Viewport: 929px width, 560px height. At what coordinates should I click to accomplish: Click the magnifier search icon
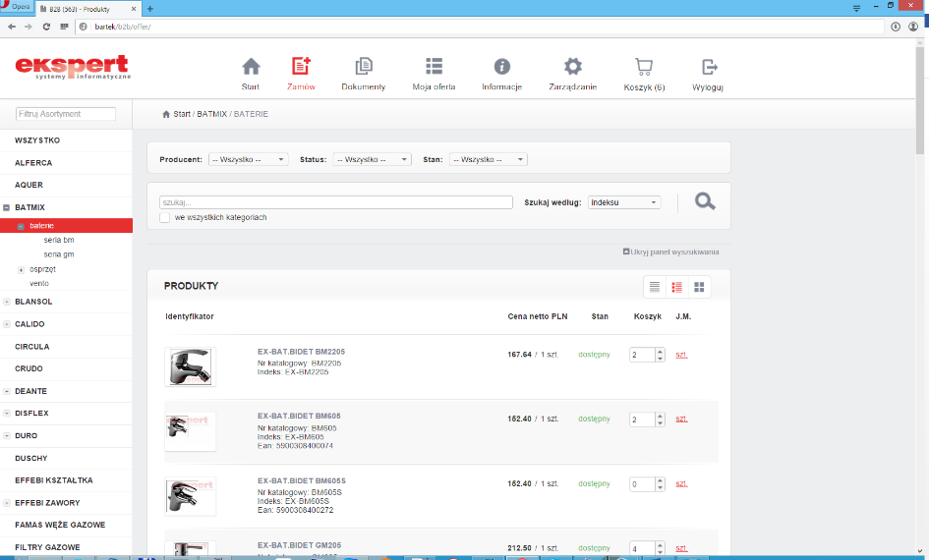[x=705, y=201]
